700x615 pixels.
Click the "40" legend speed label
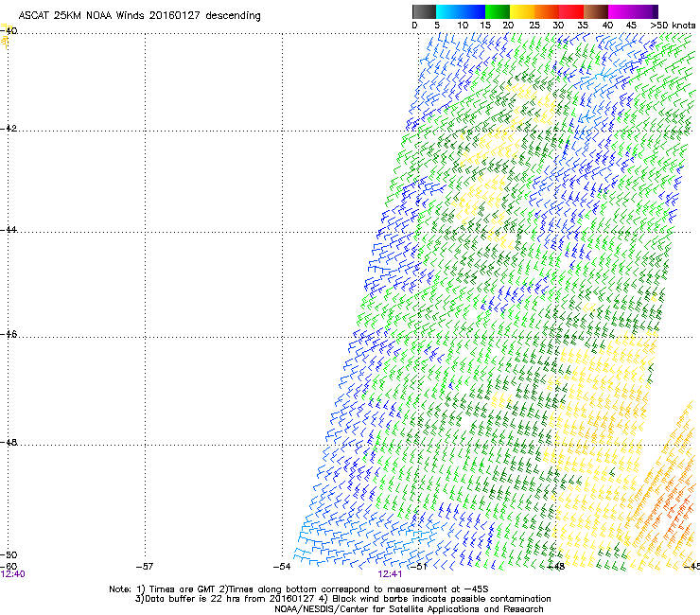click(x=607, y=26)
